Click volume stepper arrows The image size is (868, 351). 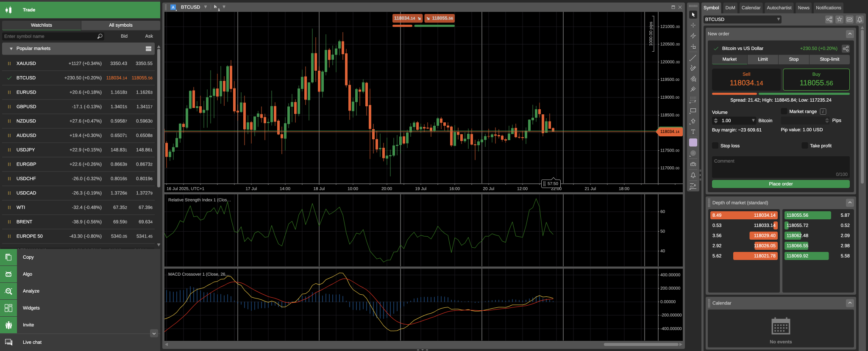tap(716, 121)
